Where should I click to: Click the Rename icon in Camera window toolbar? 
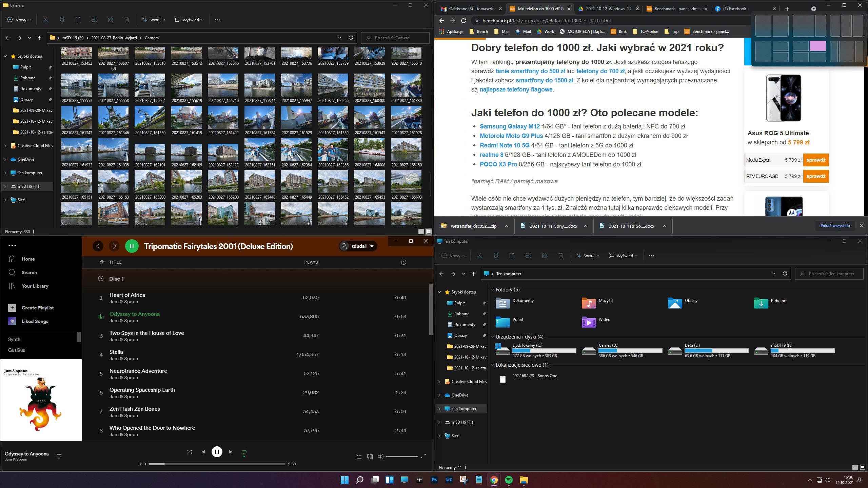point(94,20)
